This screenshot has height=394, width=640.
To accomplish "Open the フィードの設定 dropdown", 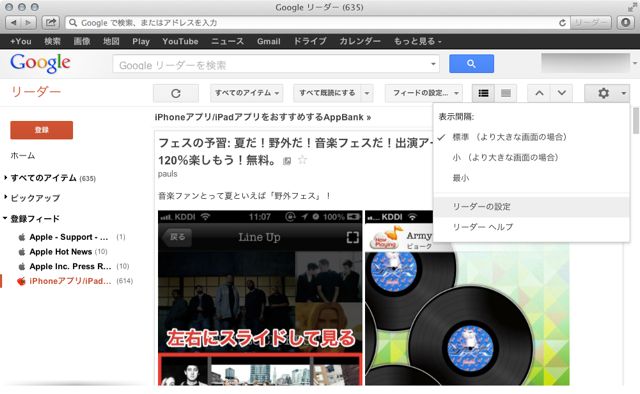I will 424,93.
